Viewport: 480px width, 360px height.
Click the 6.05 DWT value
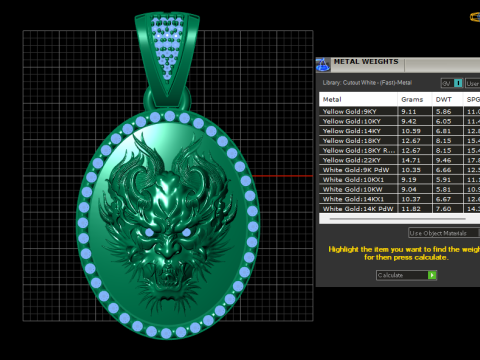[x=444, y=121]
